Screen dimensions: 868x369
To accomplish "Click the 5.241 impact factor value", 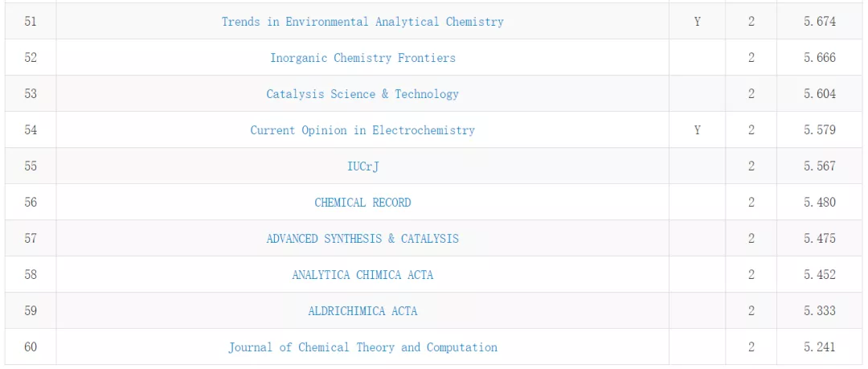I will (820, 347).
